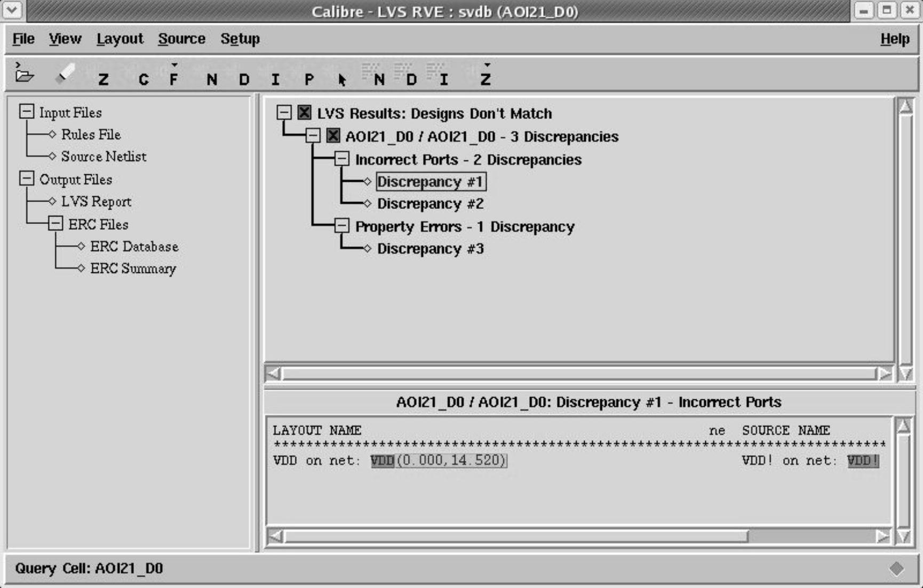Click the plain D button left of P
Image resolution: width=923 pixels, height=588 pixels.
tap(244, 80)
